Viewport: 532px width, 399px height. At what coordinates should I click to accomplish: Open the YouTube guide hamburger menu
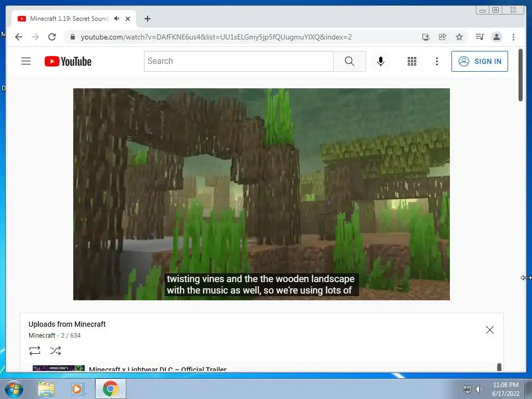pos(26,61)
